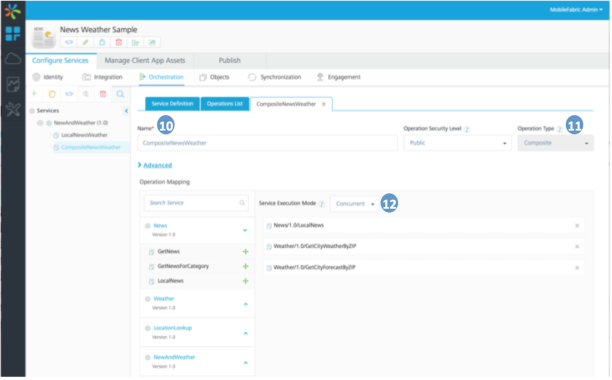
Task: Select the GetNewsForCategory operation row
Action: point(197,266)
